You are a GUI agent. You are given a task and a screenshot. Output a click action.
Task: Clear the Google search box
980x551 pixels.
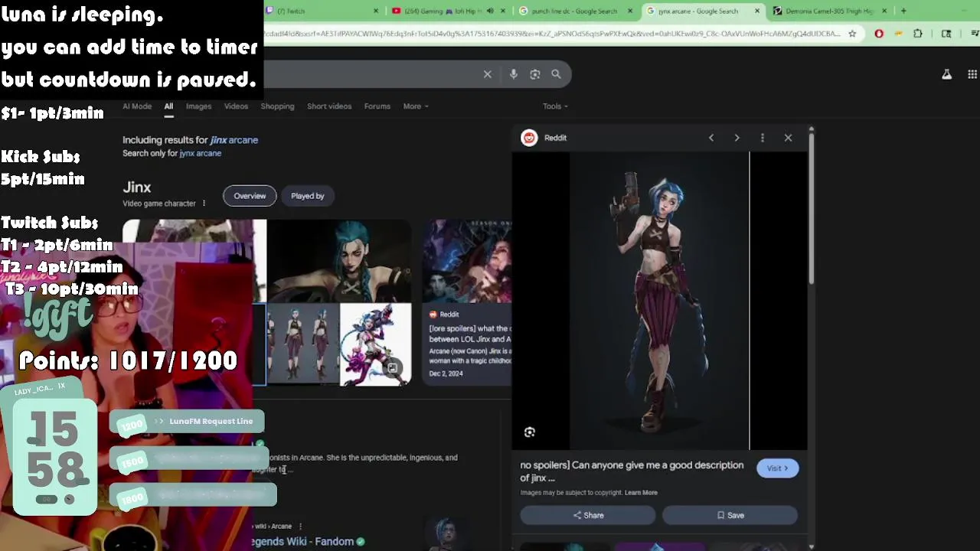pyautogui.click(x=487, y=74)
